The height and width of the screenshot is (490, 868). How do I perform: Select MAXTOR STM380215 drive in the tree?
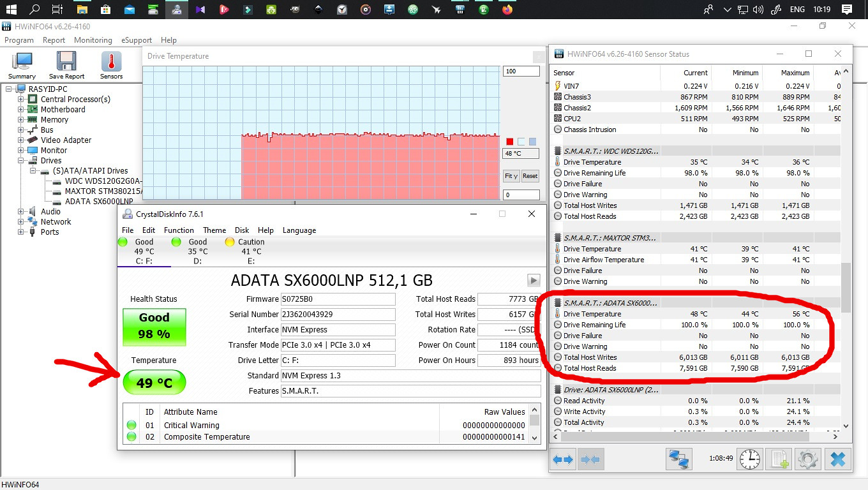pyautogui.click(x=103, y=191)
